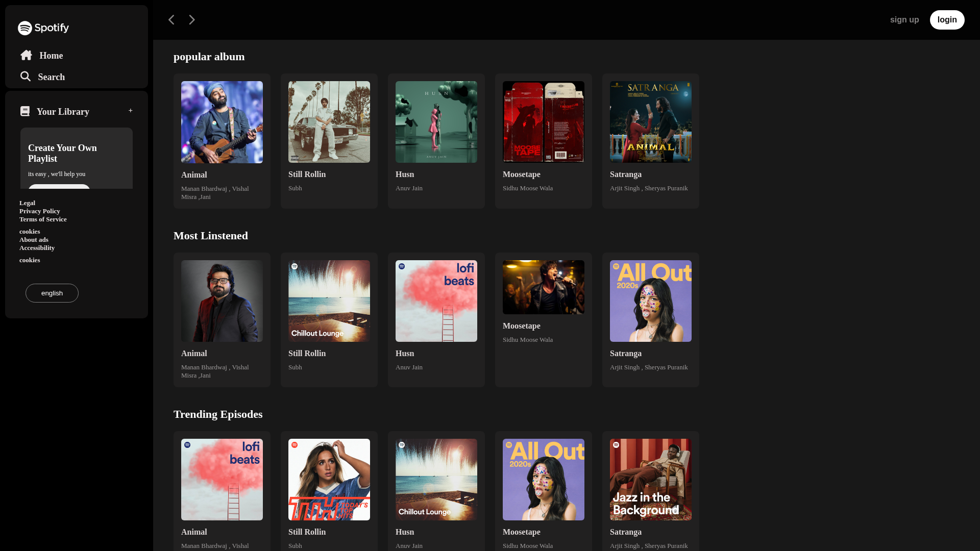Click 'Husn' title in Trending Episodes
Screen dimensions: 980x551
point(405,532)
